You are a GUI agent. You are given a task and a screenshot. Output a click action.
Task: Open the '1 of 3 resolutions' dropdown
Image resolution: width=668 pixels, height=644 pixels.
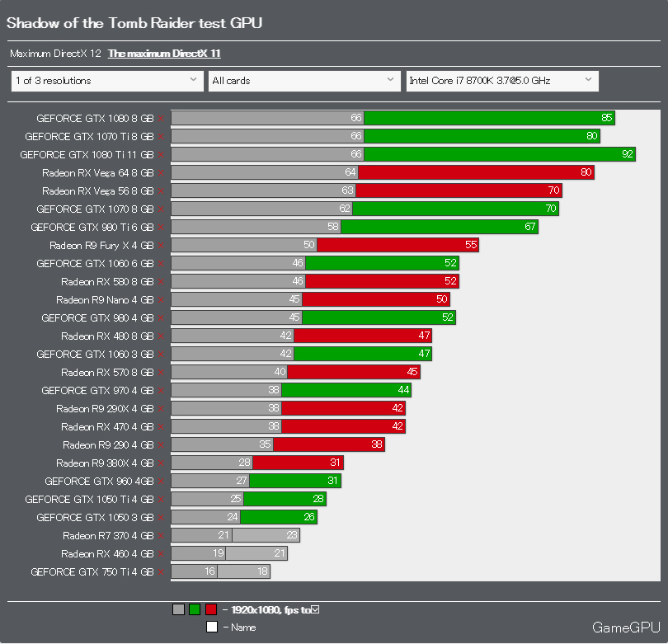point(107,81)
